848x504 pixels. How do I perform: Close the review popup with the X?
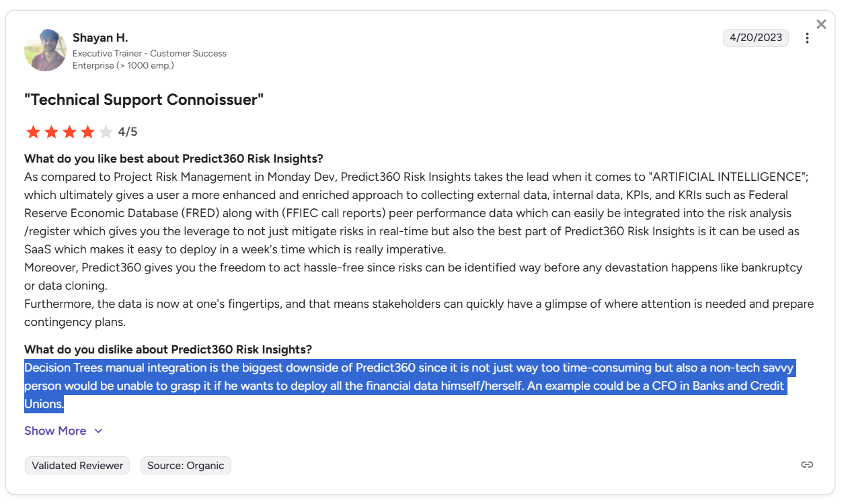(821, 24)
